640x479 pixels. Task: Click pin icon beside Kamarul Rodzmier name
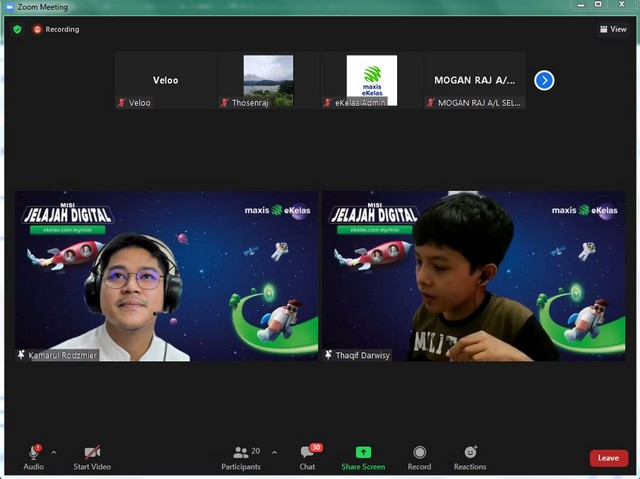point(21,355)
